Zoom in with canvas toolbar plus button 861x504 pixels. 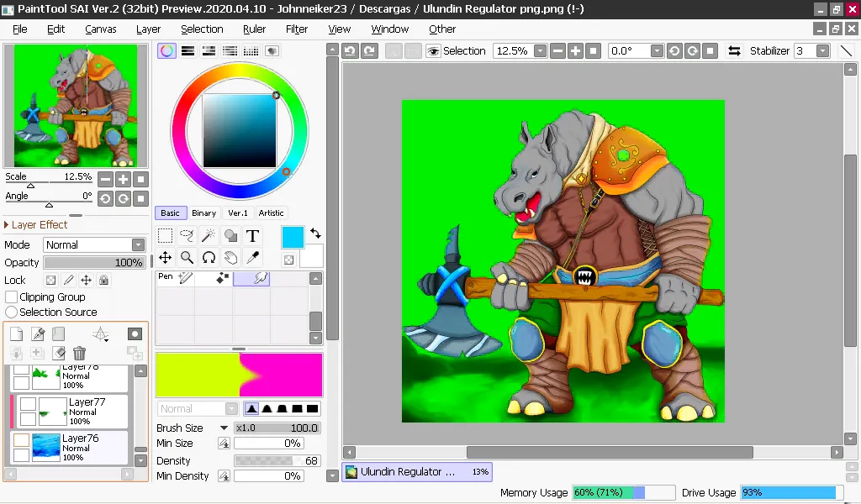[x=575, y=51]
